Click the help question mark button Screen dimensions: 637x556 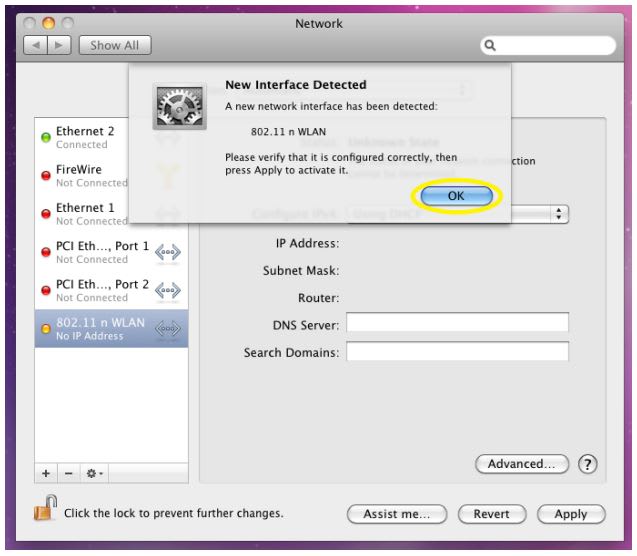(588, 464)
